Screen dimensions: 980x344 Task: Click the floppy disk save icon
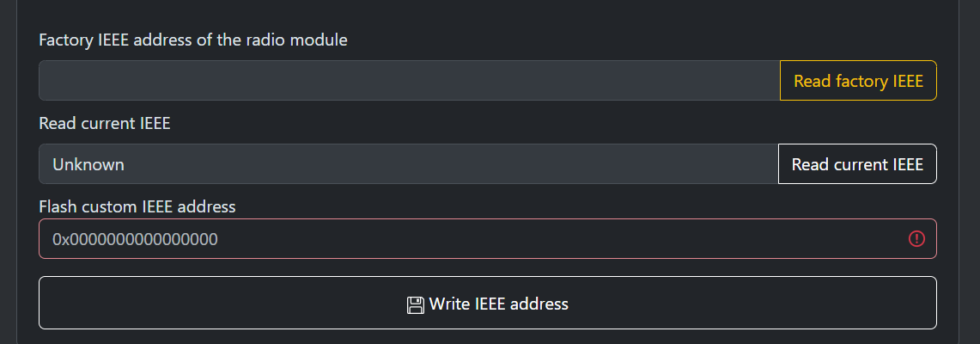416,304
